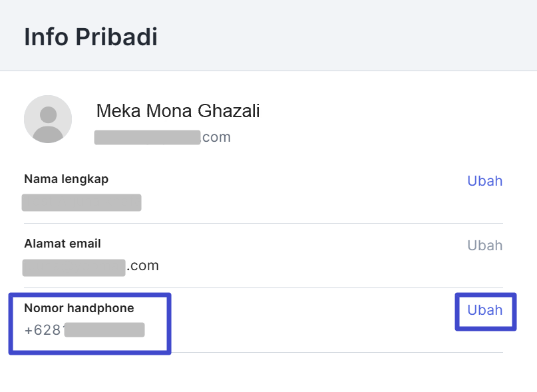Click the greyed Ubah beside Alamat email
Image resolution: width=537 pixels, height=392 pixels.
pyautogui.click(x=485, y=246)
